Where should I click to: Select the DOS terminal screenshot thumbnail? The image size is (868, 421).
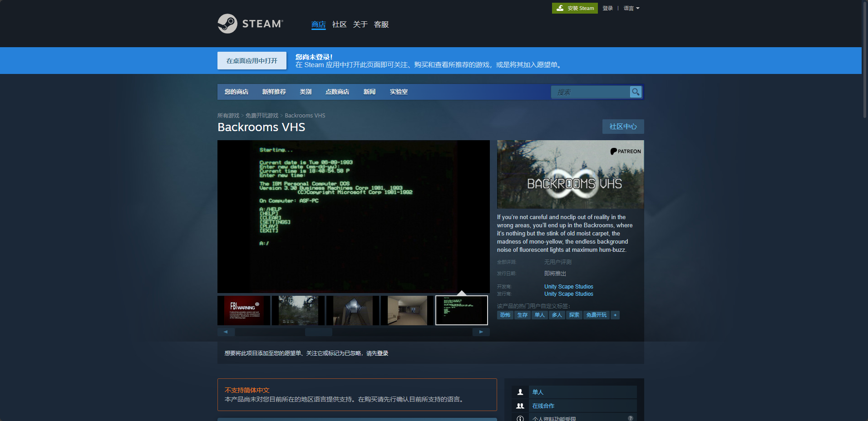(x=462, y=310)
